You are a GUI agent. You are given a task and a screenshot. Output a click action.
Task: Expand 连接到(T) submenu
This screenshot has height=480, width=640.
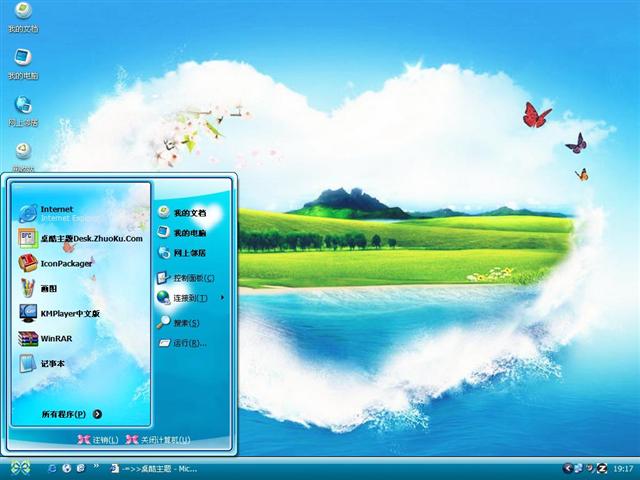pyautogui.click(x=191, y=298)
